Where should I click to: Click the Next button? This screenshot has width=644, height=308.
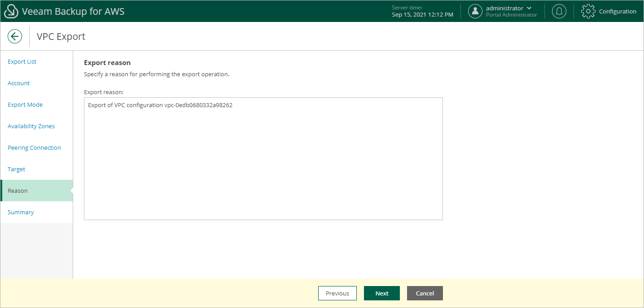382,293
